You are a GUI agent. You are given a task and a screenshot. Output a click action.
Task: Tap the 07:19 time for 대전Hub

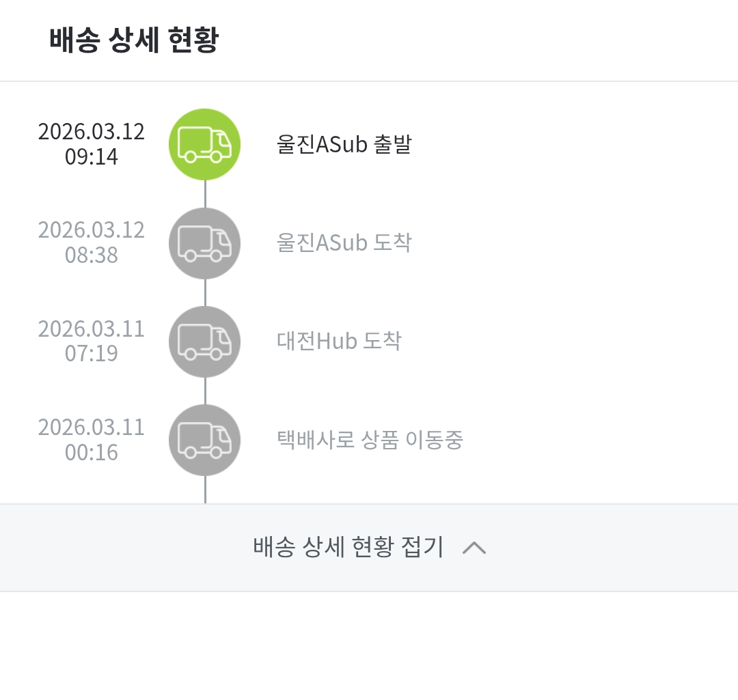92,354
